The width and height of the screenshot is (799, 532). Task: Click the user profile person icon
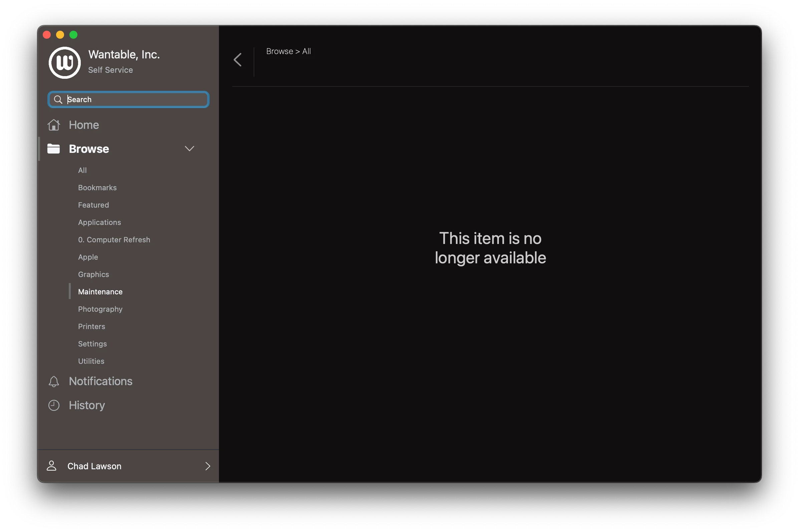click(52, 466)
